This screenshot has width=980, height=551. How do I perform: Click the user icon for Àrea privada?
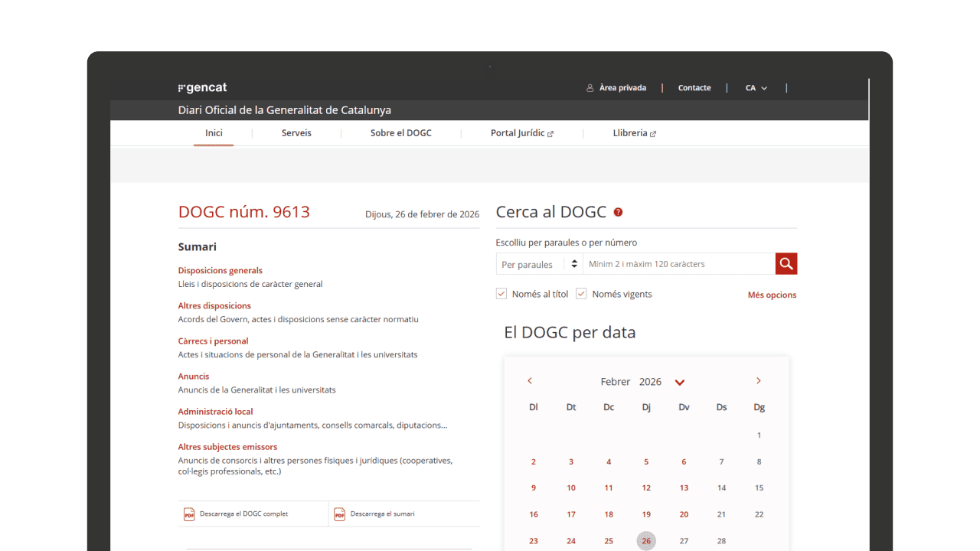(590, 88)
